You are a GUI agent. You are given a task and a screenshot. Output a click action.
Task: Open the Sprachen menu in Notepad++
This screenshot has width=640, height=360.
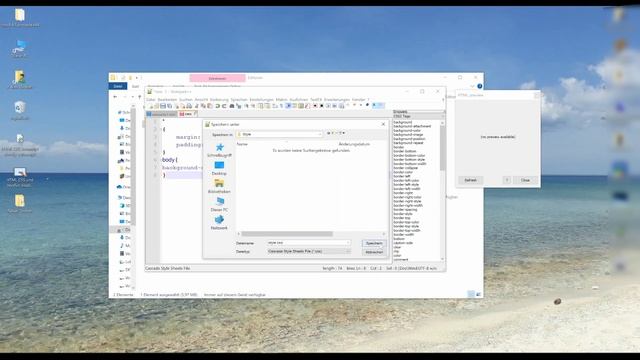click(x=239, y=100)
